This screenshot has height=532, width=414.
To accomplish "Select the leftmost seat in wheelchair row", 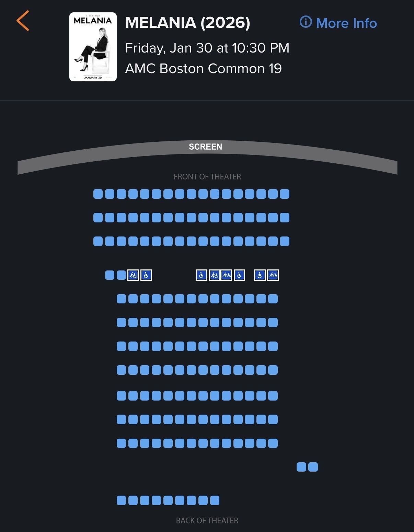I will point(110,275).
